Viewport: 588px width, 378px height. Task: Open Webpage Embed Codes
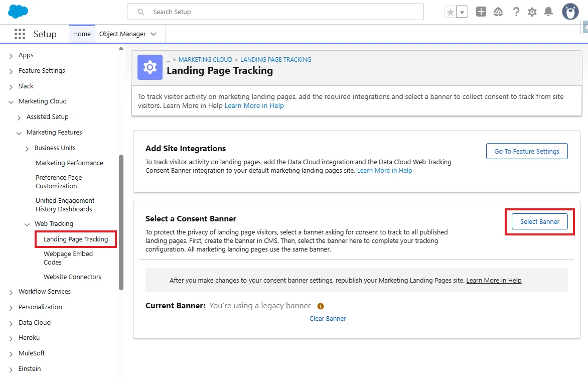pos(68,258)
